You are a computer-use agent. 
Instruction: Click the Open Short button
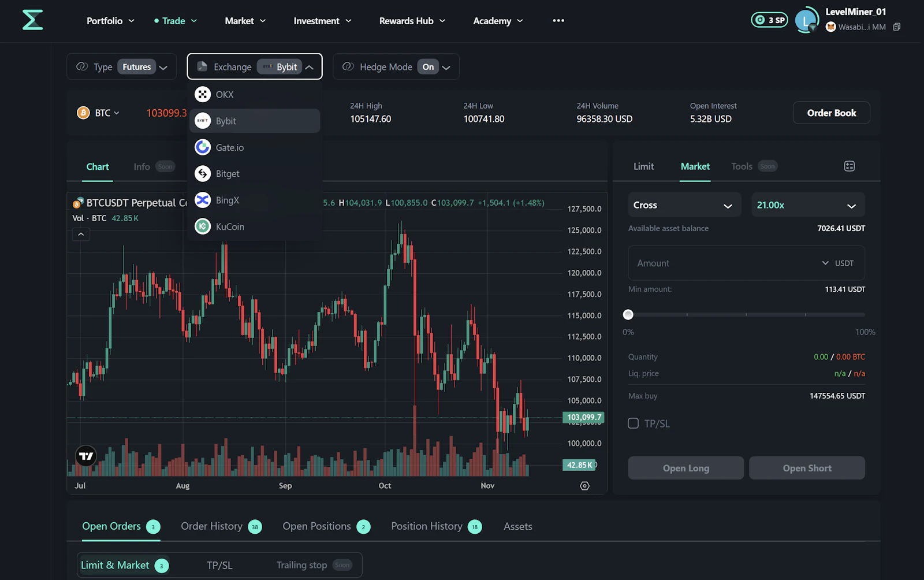coord(807,468)
